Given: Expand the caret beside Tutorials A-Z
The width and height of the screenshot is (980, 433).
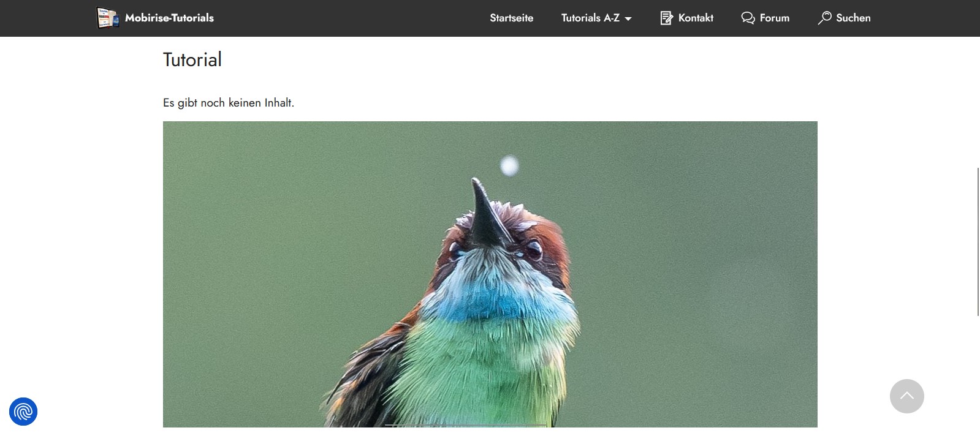Looking at the screenshot, I should tap(628, 19).
